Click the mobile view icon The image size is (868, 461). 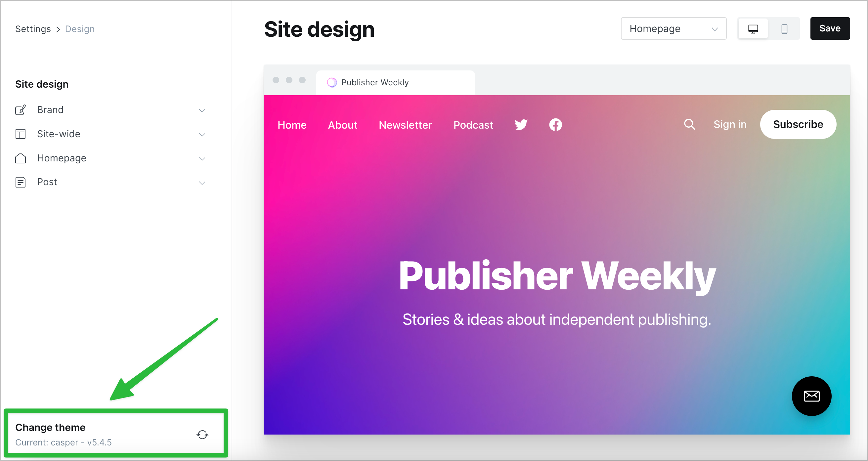[784, 28]
